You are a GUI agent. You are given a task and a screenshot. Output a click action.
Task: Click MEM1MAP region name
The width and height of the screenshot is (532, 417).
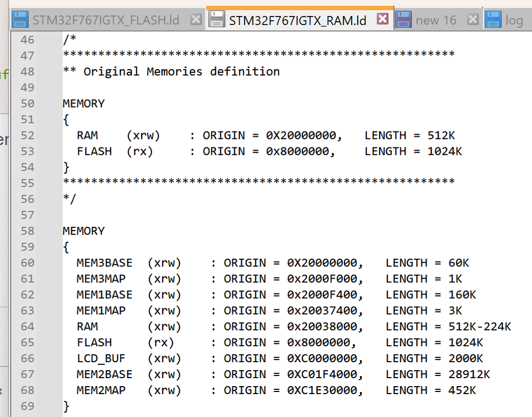(101, 310)
